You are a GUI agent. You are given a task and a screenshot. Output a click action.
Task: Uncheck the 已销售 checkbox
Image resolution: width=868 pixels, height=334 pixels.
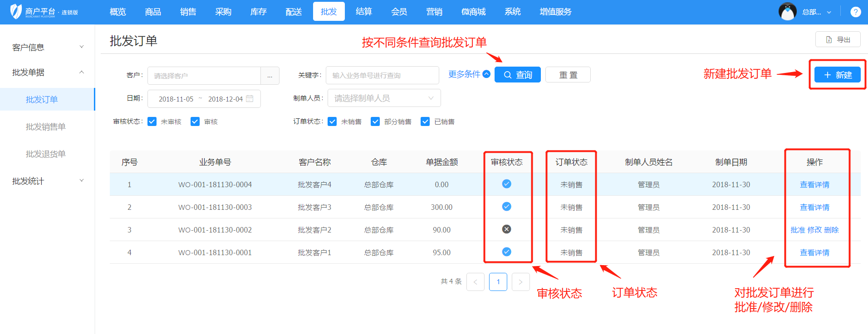pos(425,121)
